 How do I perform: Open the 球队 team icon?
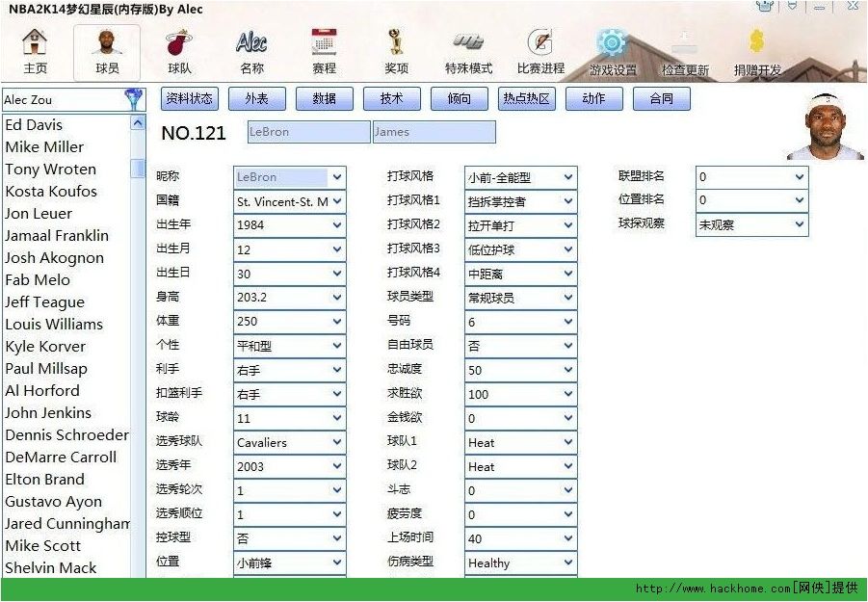(179, 52)
